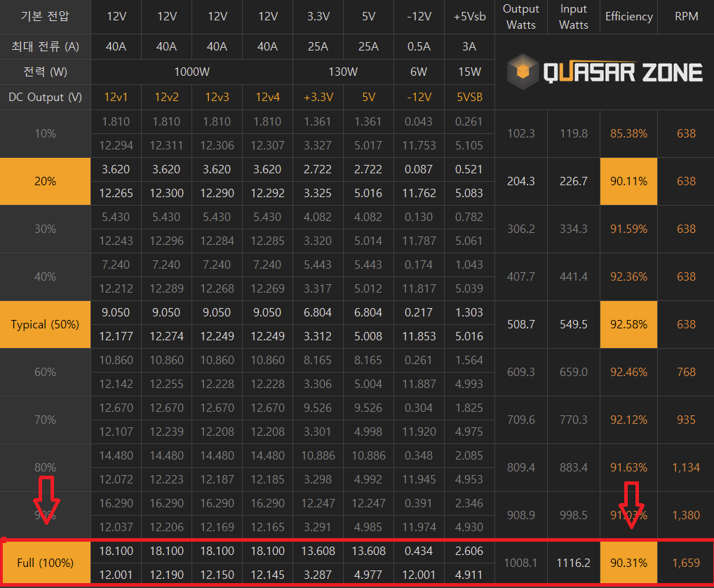Click the '85.38%' efficiency value
The image size is (714, 588).
click(629, 133)
